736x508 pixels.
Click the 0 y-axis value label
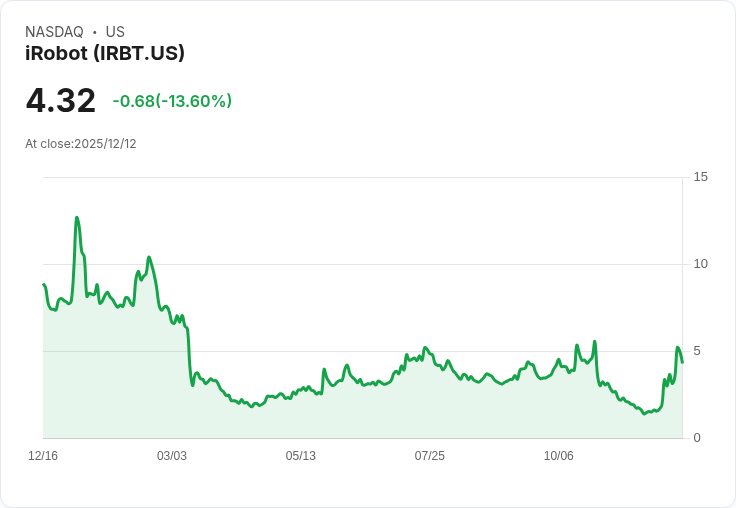pos(696,438)
